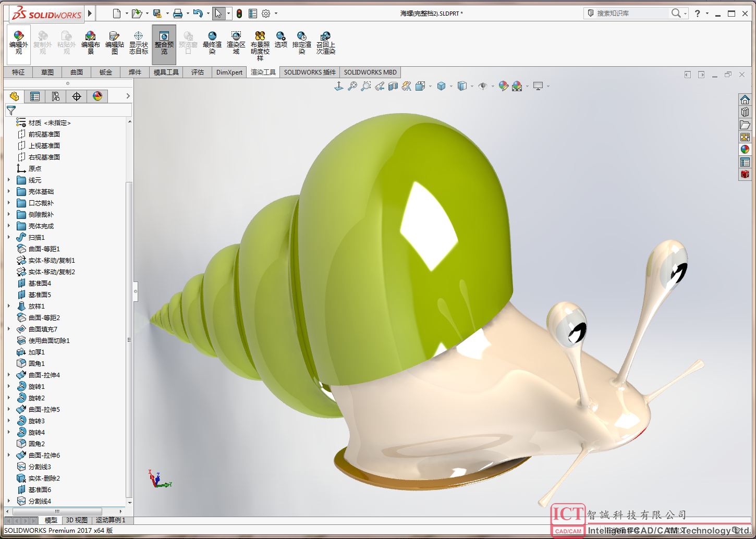Click the New document icon
Image resolution: width=756 pixels, height=539 pixels.
tap(117, 14)
